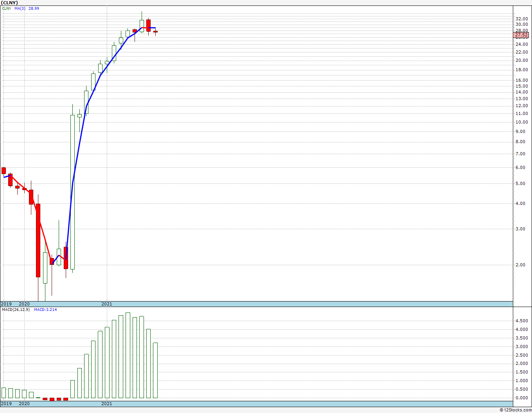Select the 4.000 MACD axis label
The width and height of the screenshot is (532, 413).
tap(522, 330)
